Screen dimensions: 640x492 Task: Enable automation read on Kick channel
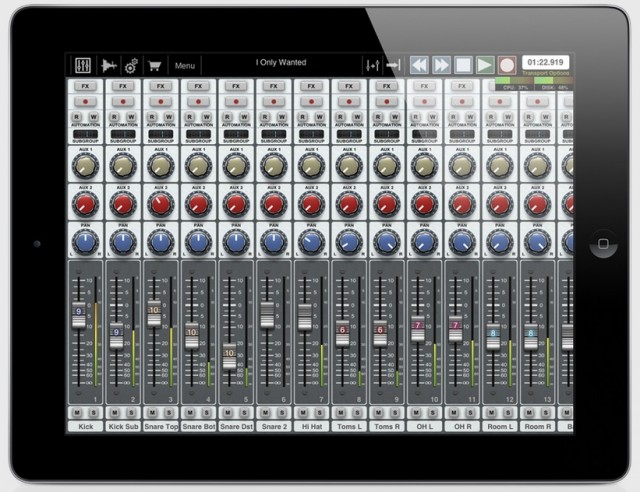point(77,117)
